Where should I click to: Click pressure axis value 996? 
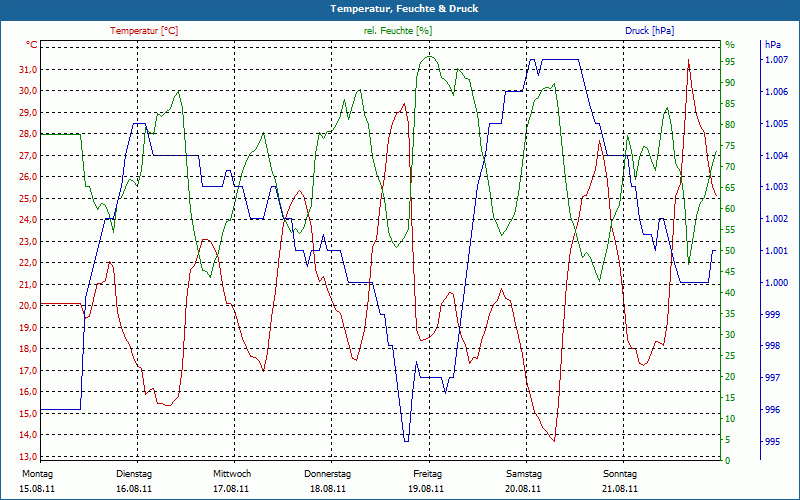click(772, 410)
